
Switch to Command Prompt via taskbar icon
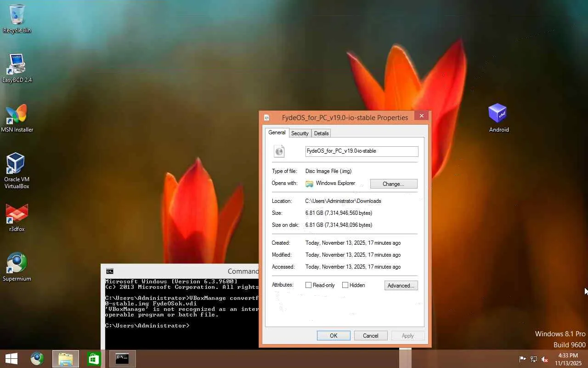[x=122, y=359]
